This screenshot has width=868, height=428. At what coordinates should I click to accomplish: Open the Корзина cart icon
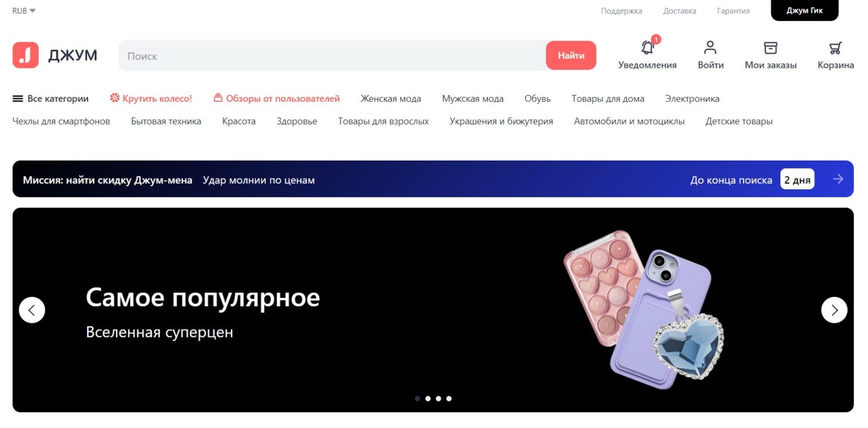[835, 47]
